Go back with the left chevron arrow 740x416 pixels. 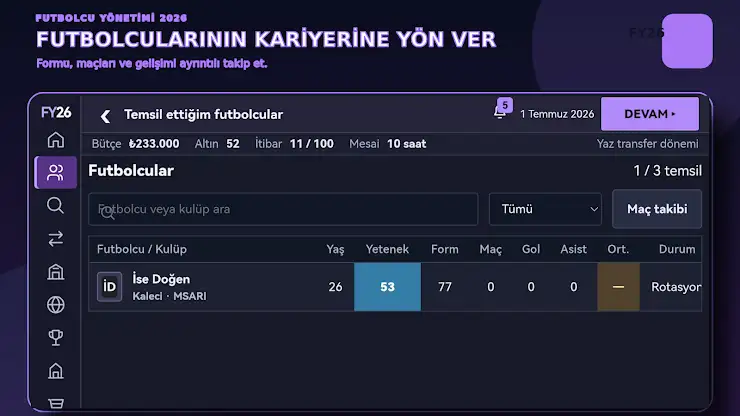click(x=105, y=116)
